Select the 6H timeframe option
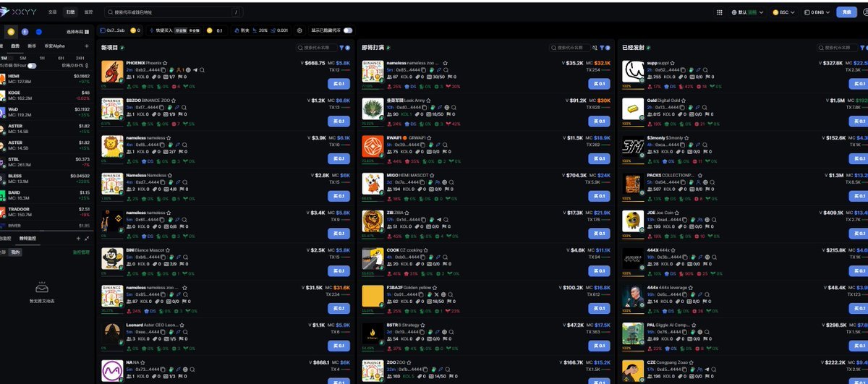Image resolution: width=868 pixels, height=384 pixels. click(x=61, y=57)
